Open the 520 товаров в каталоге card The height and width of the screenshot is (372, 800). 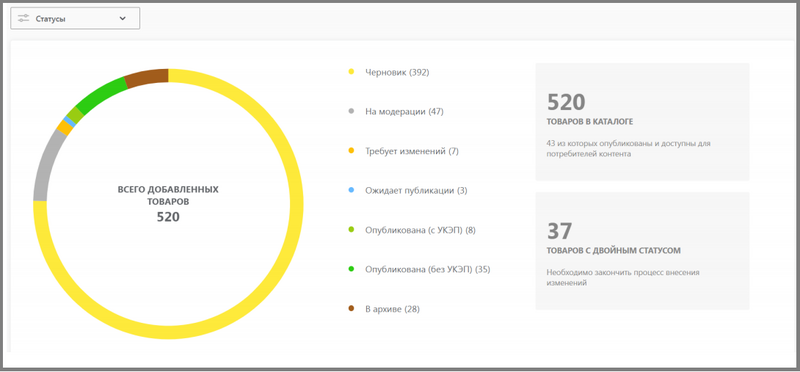pos(642,122)
